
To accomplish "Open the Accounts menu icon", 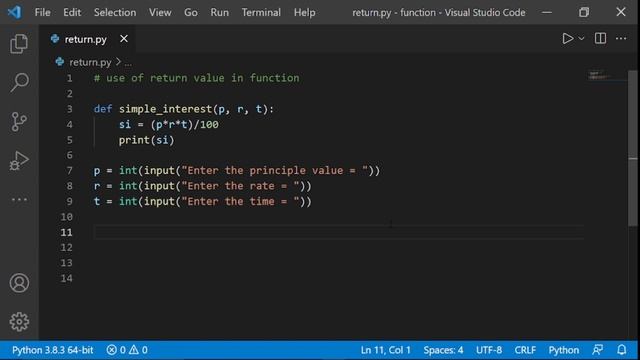I will (19, 283).
